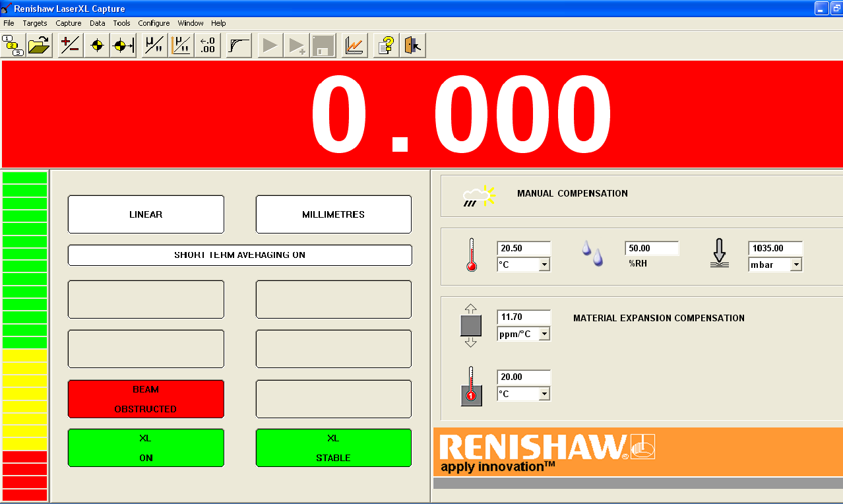
Task: Click the material temperature 20.00 field
Action: pyautogui.click(x=524, y=377)
